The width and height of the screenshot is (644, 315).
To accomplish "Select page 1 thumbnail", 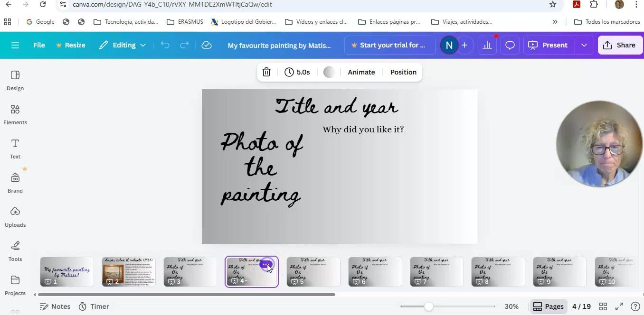I will [x=67, y=272].
